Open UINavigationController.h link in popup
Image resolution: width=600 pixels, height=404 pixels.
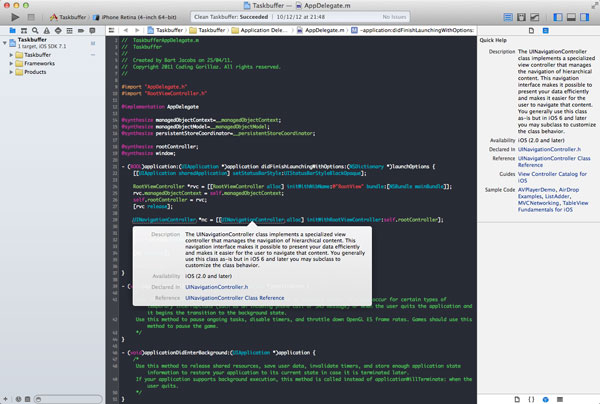217,287
